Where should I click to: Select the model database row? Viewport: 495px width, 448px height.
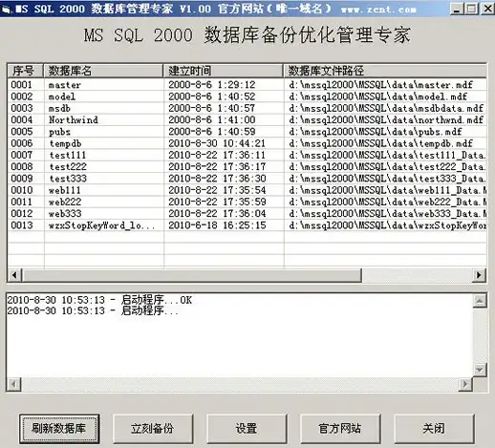(x=247, y=96)
